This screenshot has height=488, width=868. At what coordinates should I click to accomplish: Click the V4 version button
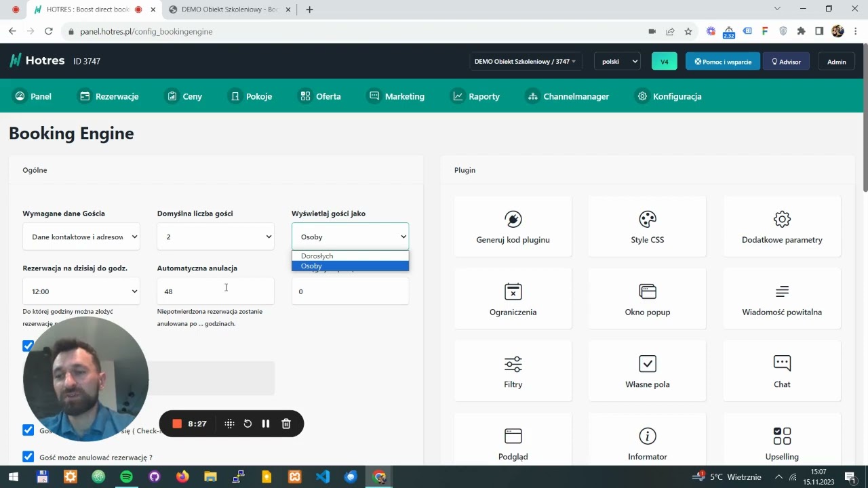click(665, 61)
